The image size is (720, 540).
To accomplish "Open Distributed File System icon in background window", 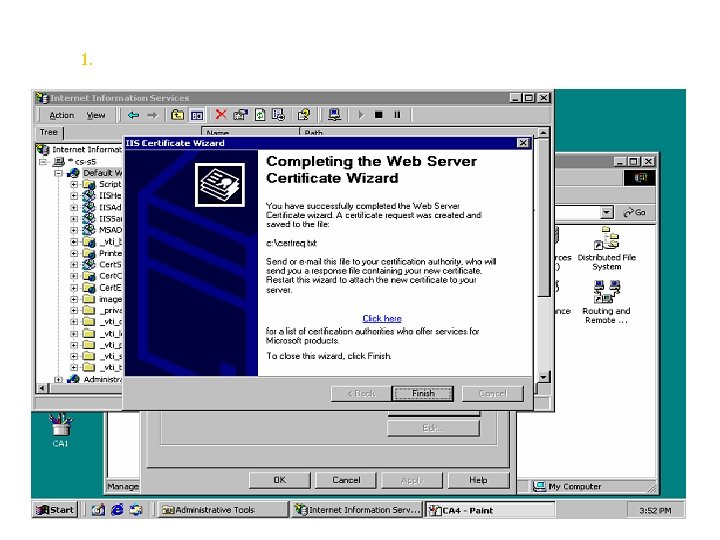I will 607,238.
